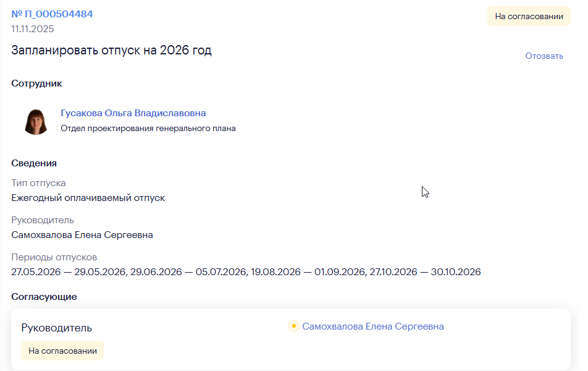Open approver Самохвалова Елена Сергеевна link
The image size is (588, 371).
pos(372,326)
